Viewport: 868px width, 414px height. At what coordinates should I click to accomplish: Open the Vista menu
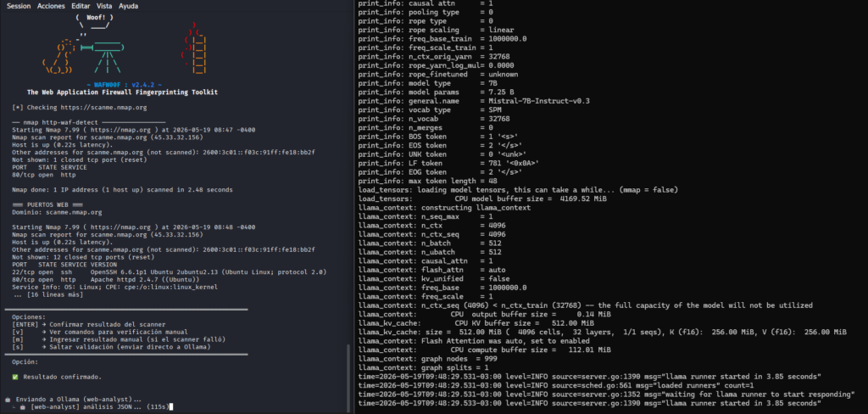(x=104, y=6)
